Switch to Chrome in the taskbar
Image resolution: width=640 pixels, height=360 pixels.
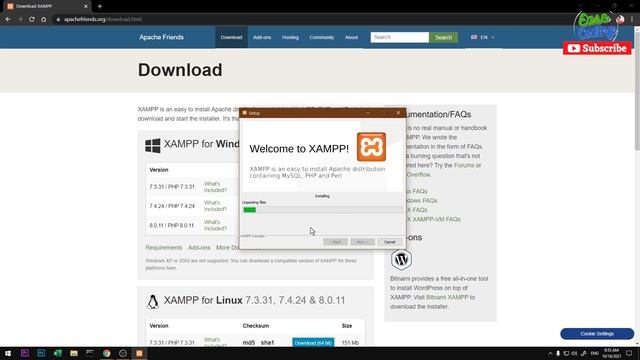click(107, 353)
